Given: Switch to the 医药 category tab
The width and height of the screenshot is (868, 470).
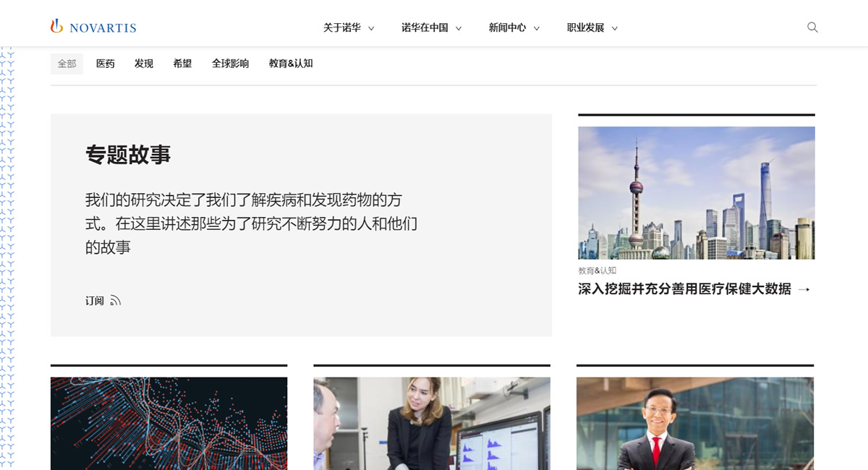Looking at the screenshot, I should tap(106, 64).
